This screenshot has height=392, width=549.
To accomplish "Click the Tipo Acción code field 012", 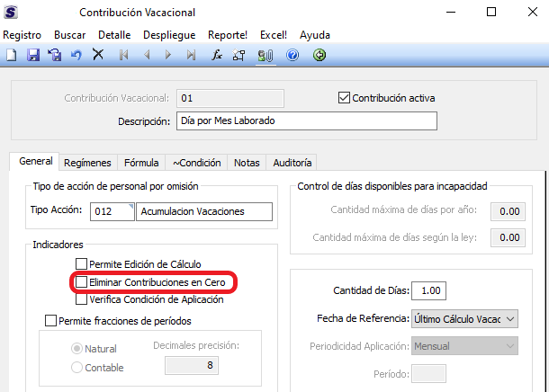I will point(112,211).
